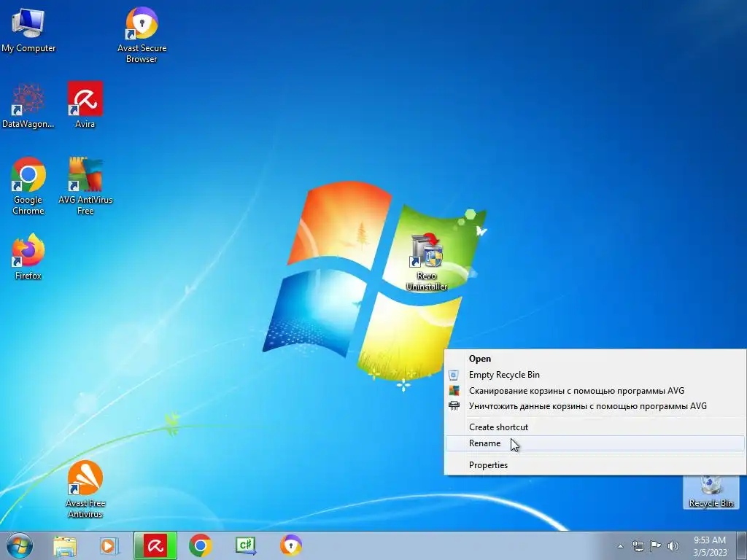Click the Show desktop button

click(742, 545)
